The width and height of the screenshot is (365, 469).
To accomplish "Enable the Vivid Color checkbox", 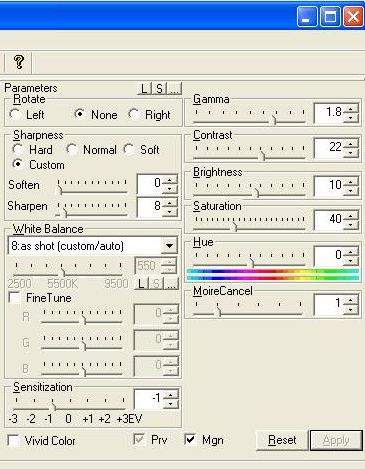I will click(13, 440).
